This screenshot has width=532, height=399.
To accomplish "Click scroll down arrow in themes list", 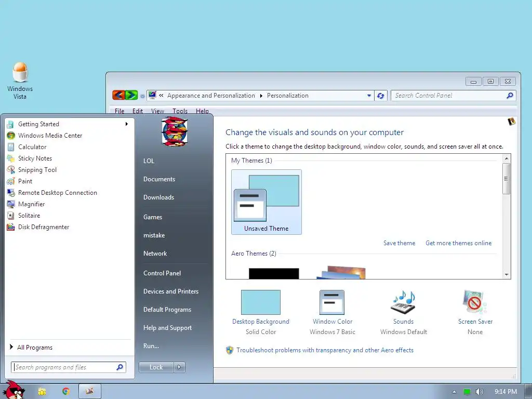I will (x=506, y=275).
